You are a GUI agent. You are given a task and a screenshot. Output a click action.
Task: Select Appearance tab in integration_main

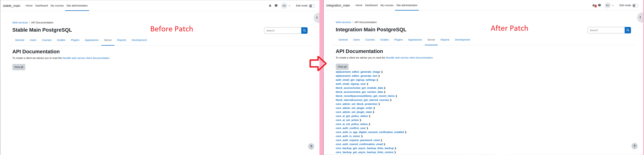point(415,40)
